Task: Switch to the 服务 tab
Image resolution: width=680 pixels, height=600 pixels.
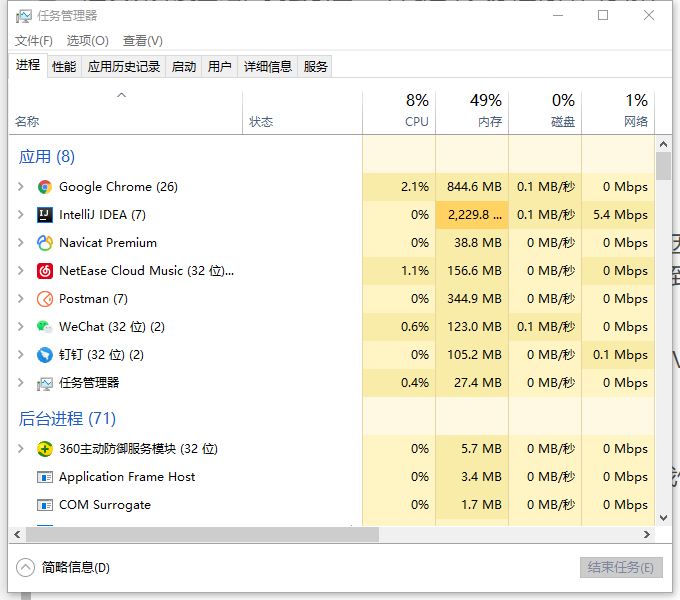Action: [315, 67]
